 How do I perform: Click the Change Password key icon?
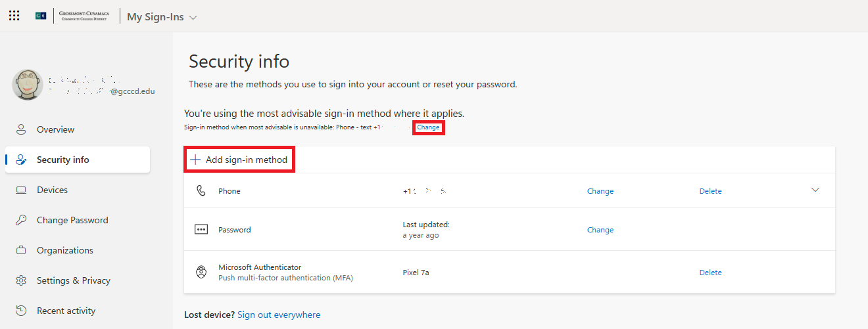21,220
